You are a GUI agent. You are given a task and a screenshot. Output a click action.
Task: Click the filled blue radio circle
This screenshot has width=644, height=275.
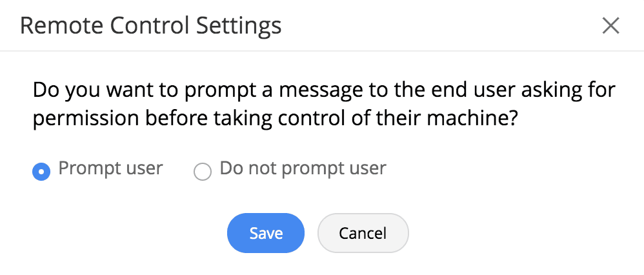[41, 172]
